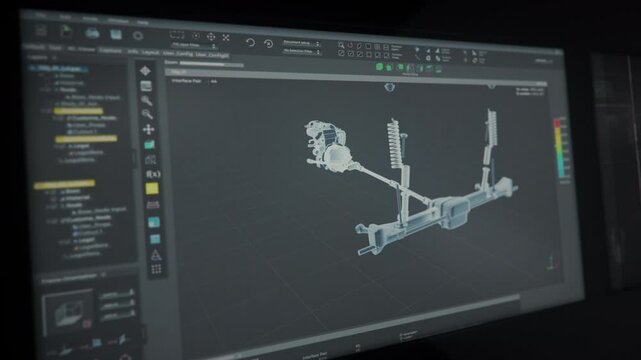The height and width of the screenshot is (360, 641).
Task: Open the upper Document setup dropdown
Action: 302,43
